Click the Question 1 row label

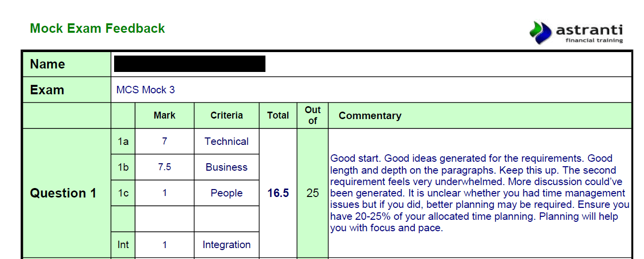tap(63, 193)
